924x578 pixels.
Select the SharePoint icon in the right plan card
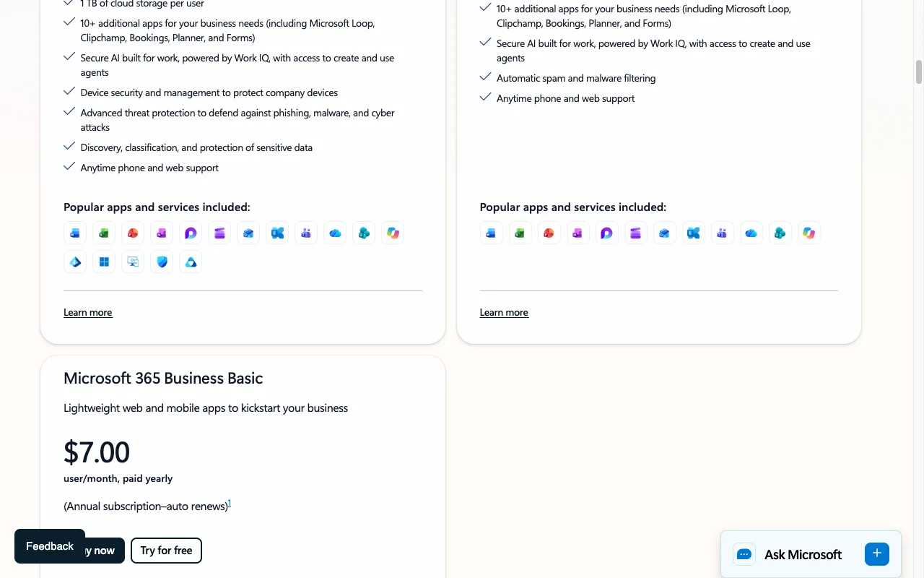tap(780, 233)
